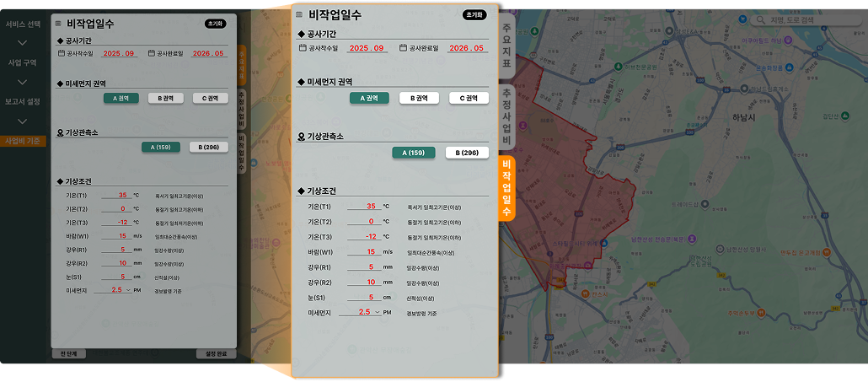
Task: Click the hamburger menu icon in the small left panel
Action: point(58,24)
